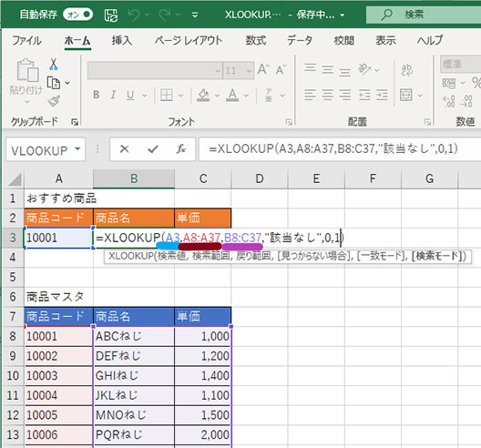Click the Borders icon
The image size is (481, 448).
[167, 95]
